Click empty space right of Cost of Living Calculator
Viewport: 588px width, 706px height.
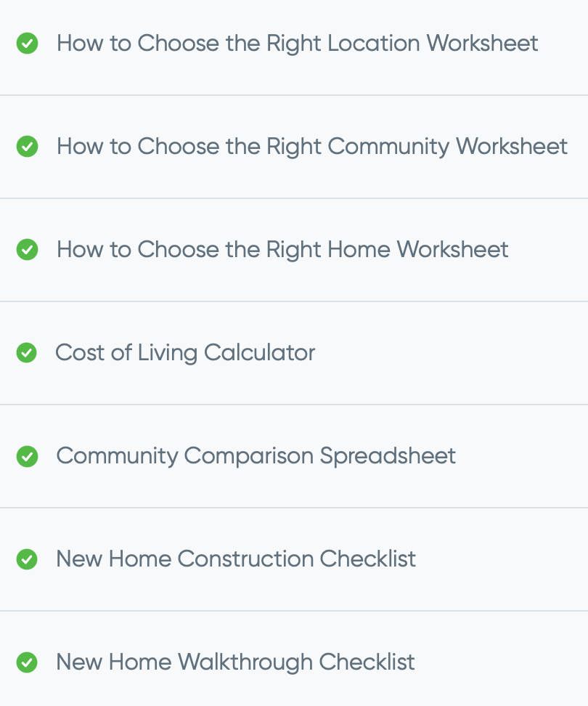[x=450, y=352]
